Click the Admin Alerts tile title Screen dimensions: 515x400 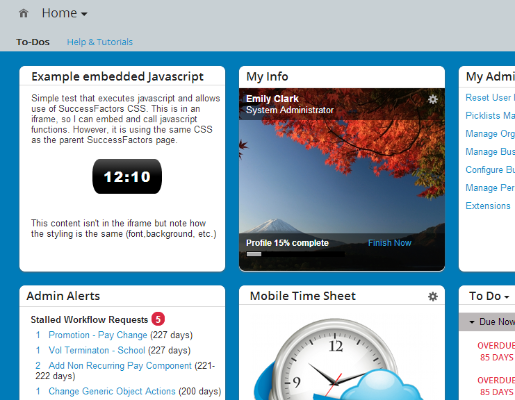63,296
